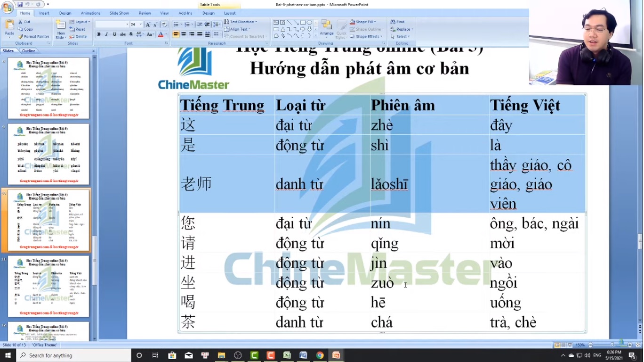644x362 pixels.
Task: Click the table cell 'trà, chè'
Action: tap(537, 322)
